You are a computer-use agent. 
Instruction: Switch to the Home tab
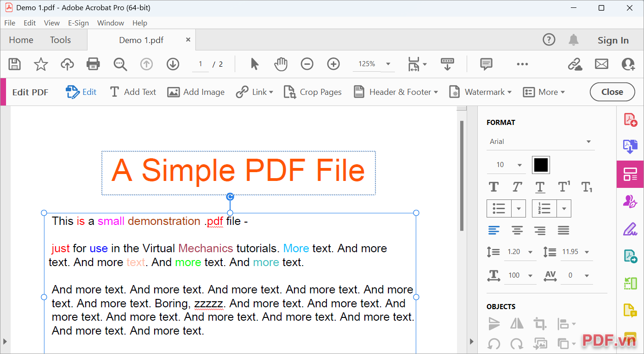(x=21, y=40)
